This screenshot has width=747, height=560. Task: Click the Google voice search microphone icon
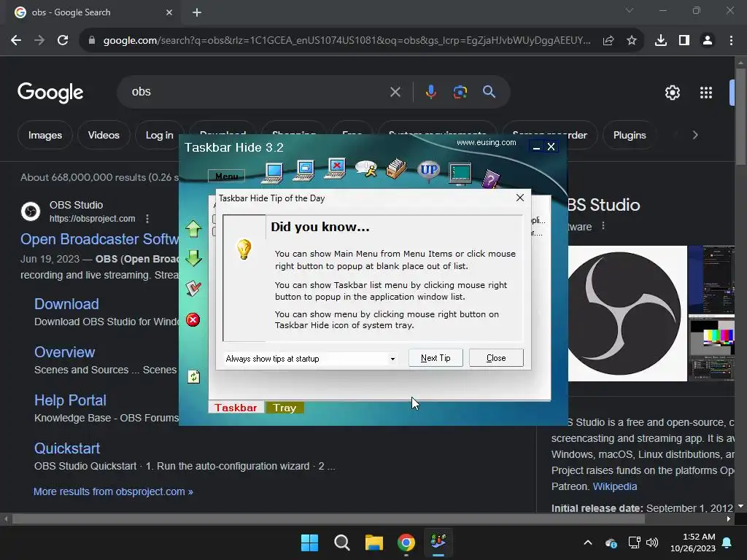pyautogui.click(x=430, y=91)
